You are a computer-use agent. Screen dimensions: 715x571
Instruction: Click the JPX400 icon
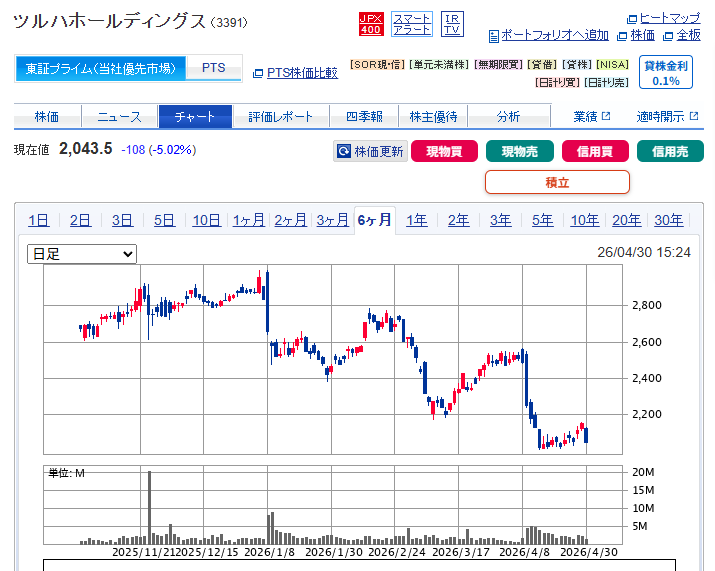pos(370,24)
